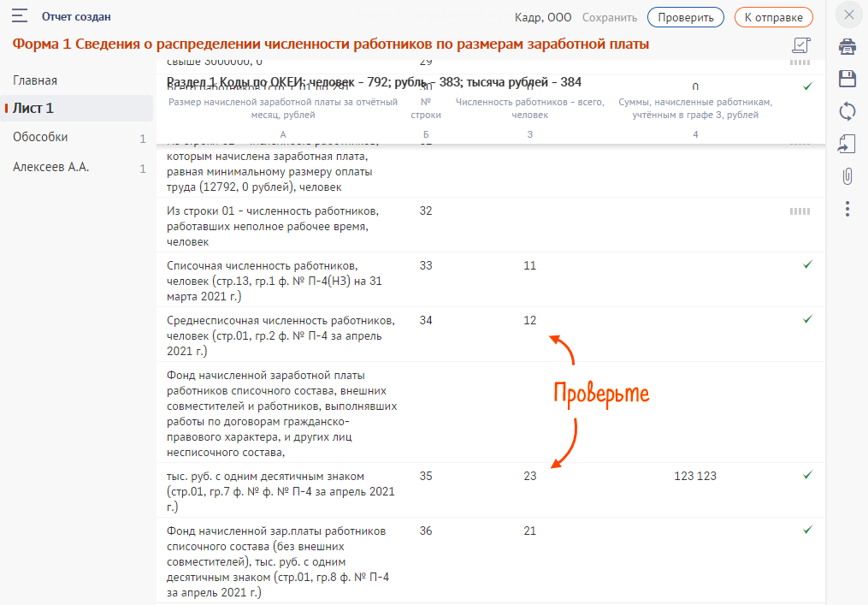This screenshot has height=605, width=868.
Task: Click the drag handle icon in row 32
Action: [800, 211]
